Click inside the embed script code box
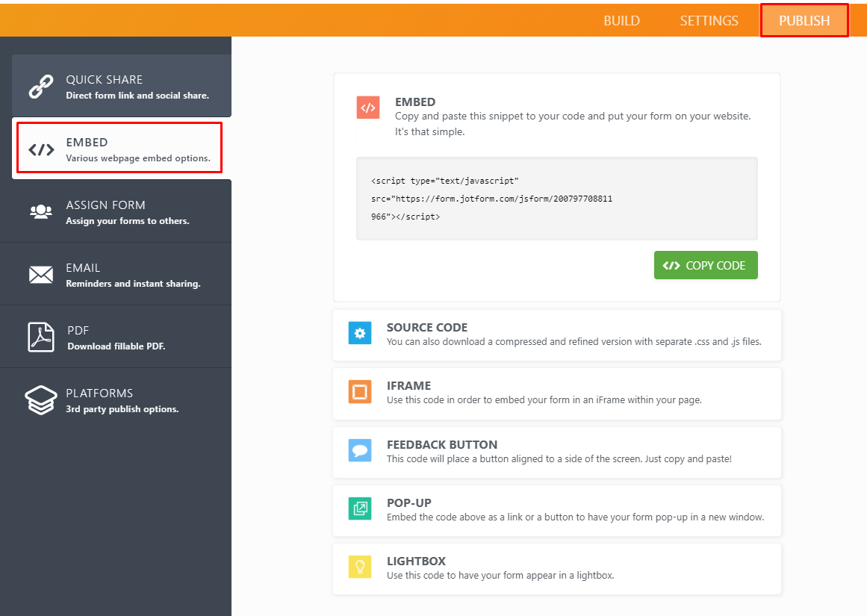Image resolution: width=867 pixels, height=616 pixels. [x=556, y=199]
